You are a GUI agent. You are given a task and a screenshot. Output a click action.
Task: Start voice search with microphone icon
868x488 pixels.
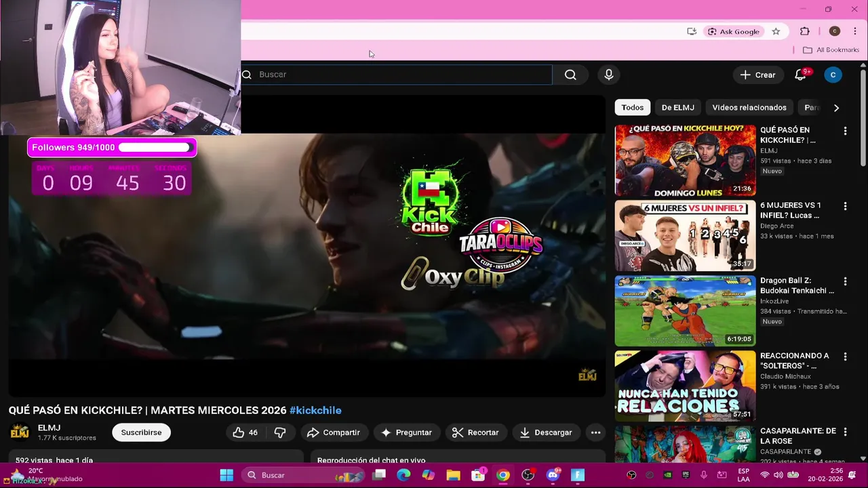pyautogui.click(x=609, y=75)
